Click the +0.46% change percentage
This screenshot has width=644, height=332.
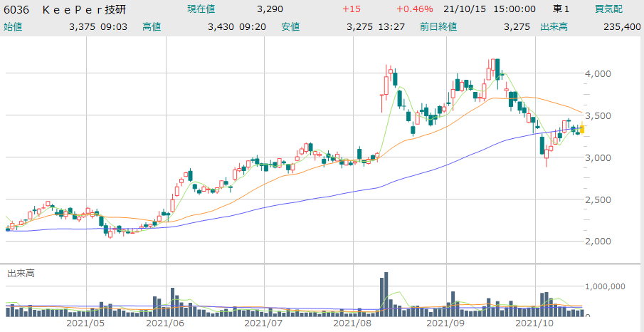click(x=416, y=9)
